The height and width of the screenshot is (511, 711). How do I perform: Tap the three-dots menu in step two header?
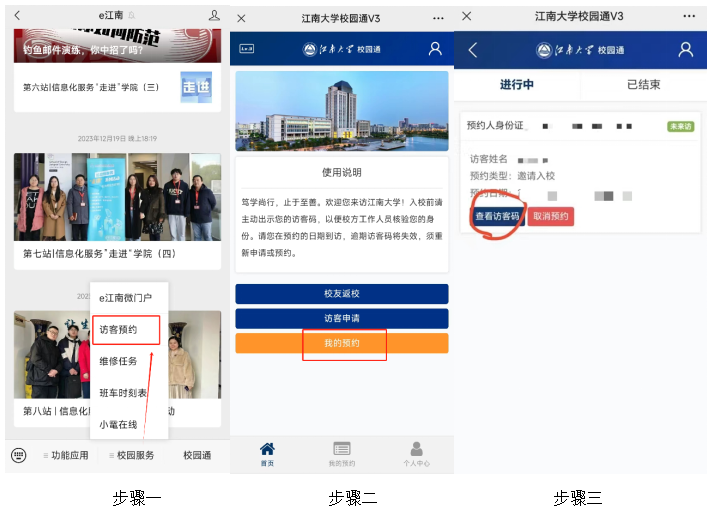click(x=438, y=18)
